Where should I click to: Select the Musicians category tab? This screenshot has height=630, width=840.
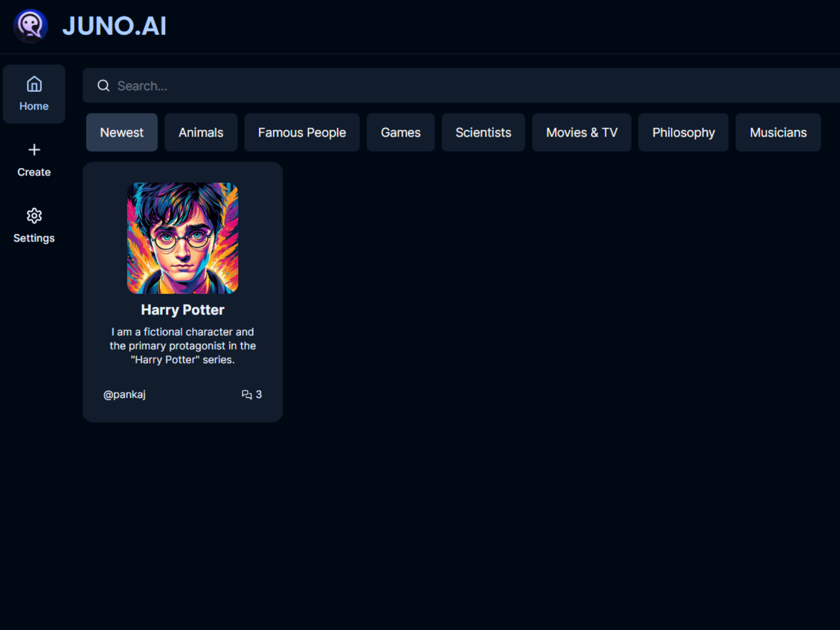(778, 132)
